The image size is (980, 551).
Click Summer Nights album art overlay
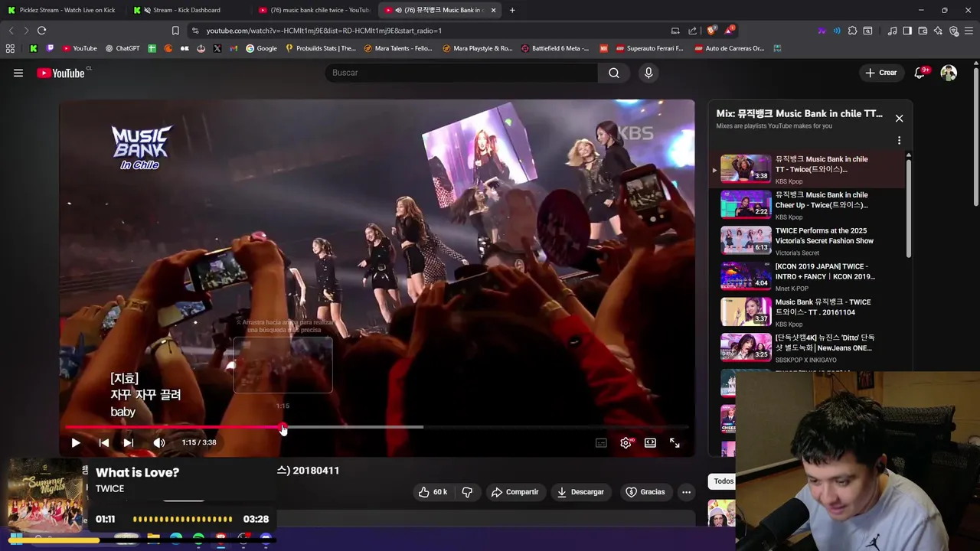pyautogui.click(x=44, y=494)
